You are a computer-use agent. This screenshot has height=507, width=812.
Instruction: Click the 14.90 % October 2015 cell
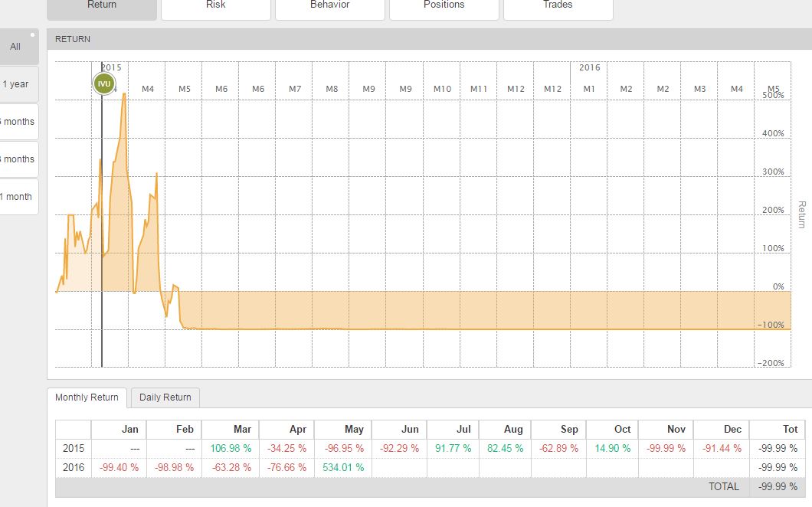coord(611,448)
